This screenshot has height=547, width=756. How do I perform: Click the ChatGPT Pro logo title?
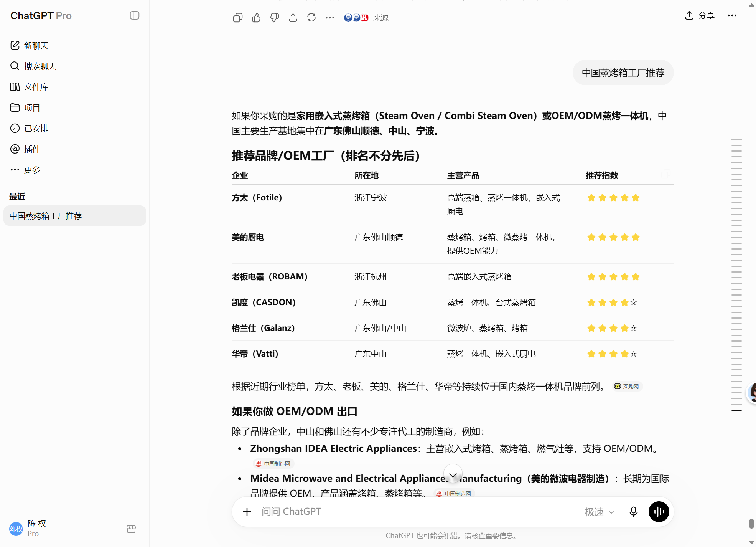[41, 16]
